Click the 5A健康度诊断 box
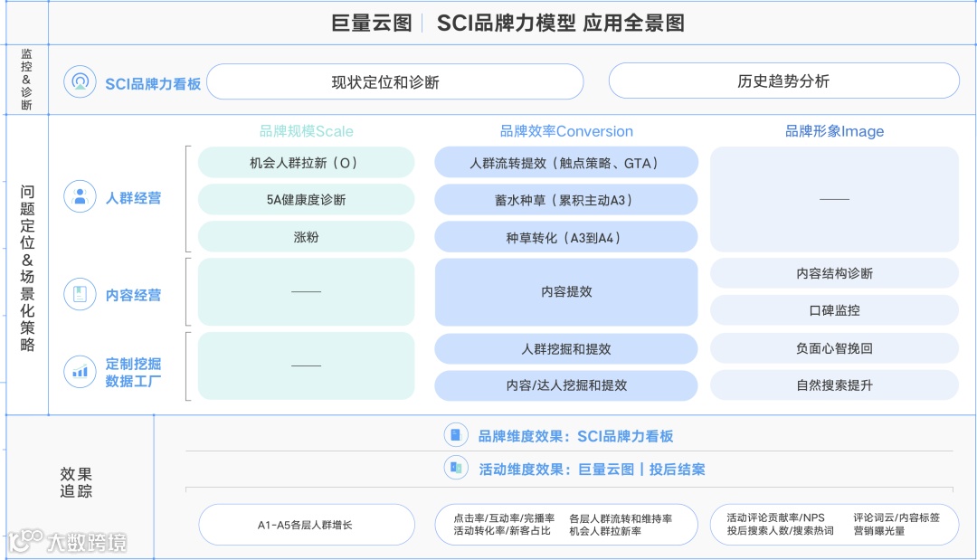 click(x=306, y=200)
